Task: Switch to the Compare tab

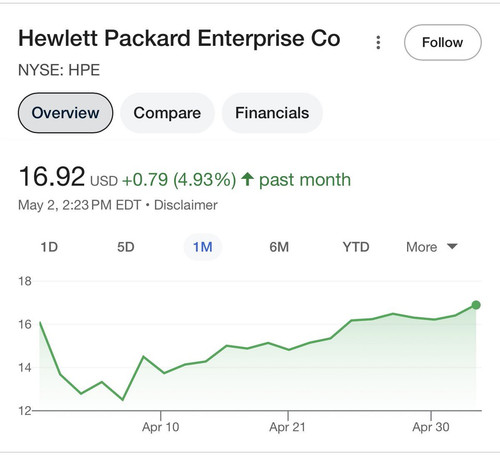Action: pyautogui.click(x=167, y=113)
